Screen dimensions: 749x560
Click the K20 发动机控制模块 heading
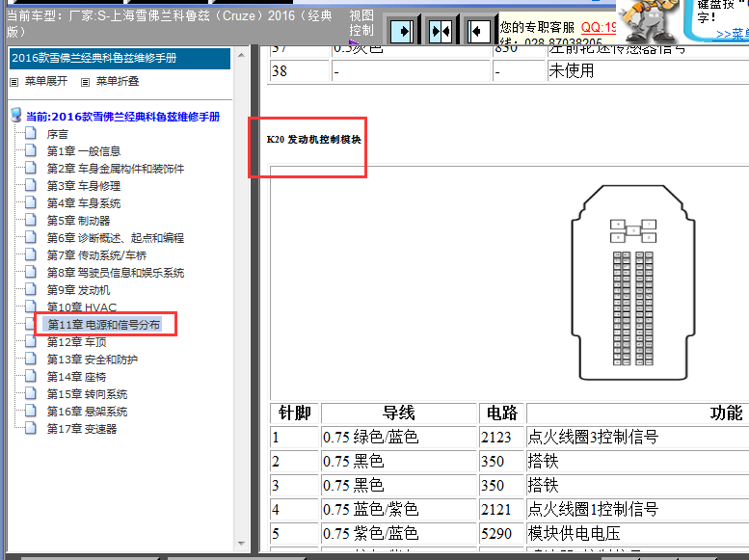[314, 140]
